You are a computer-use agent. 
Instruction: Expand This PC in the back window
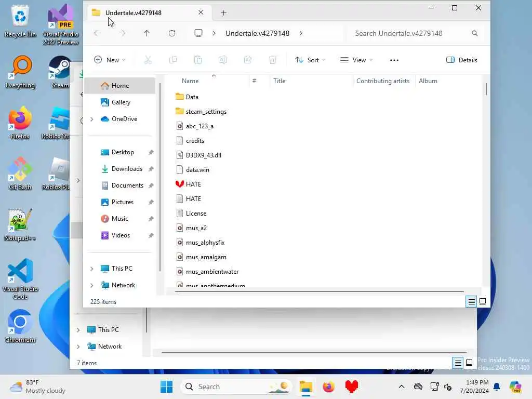[x=78, y=330]
